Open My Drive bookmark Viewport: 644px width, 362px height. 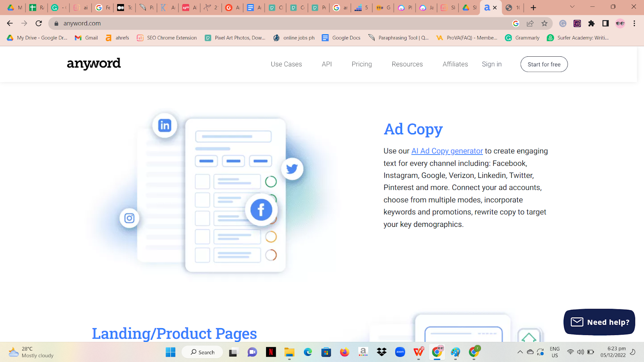[37, 38]
